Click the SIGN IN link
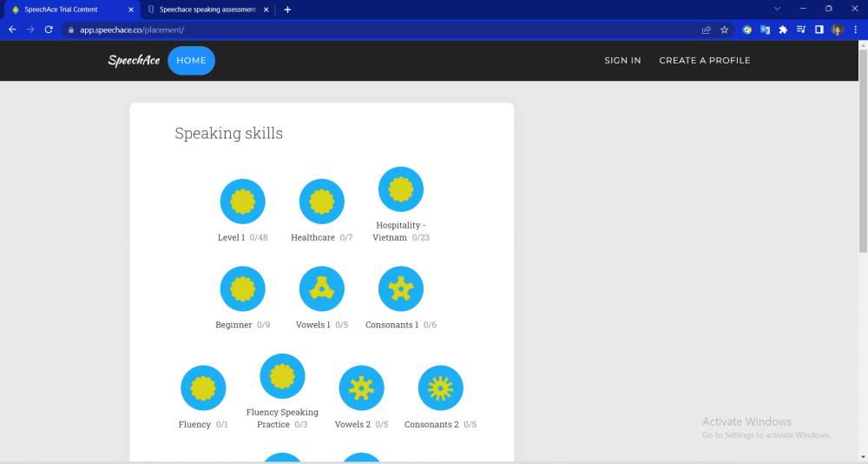Screen dimensions: 868x464 (622, 61)
